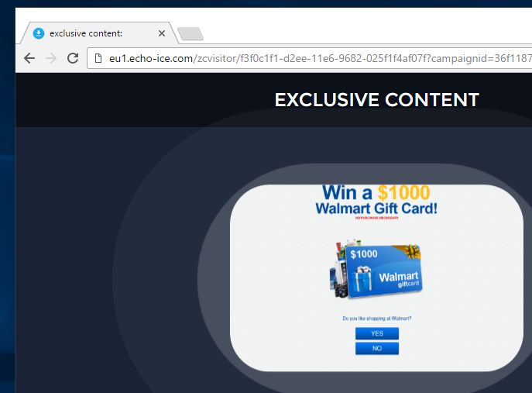Click the page info icon in address bar
532x393 pixels.
coord(98,58)
